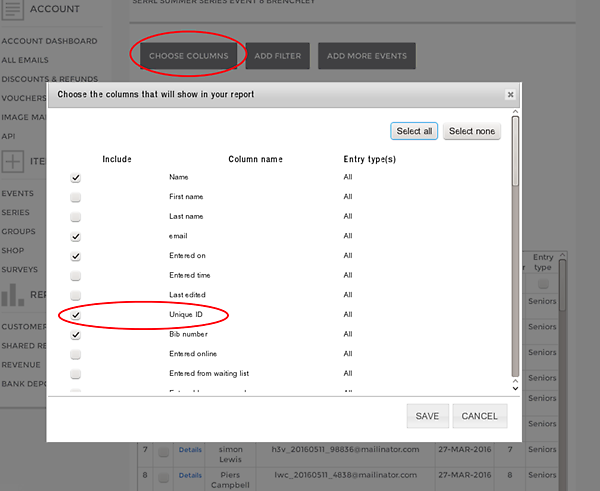The height and width of the screenshot is (491, 600).
Task: Open Details link for simon Lewis
Action: pos(190,450)
